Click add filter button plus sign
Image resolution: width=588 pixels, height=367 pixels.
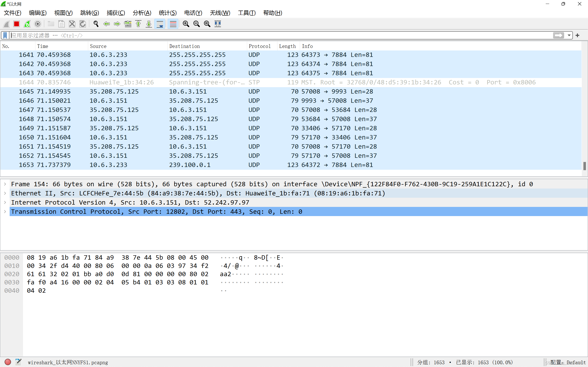tap(578, 35)
